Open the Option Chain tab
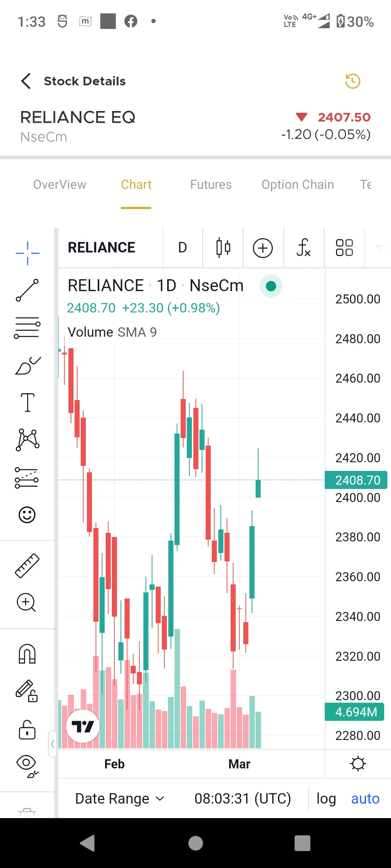This screenshot has height=868, width=391. (298, 184)
